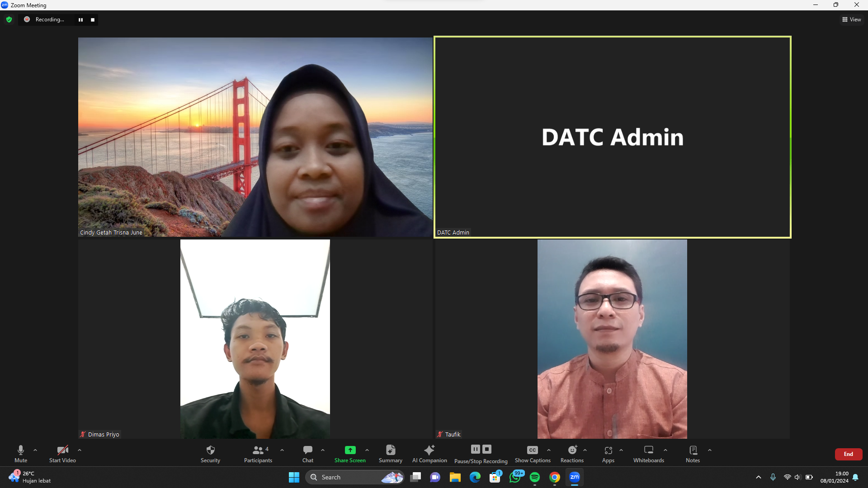Image resolution: width=868 pixels, height=488 pixels.
Task: Toggle Show Captions on
Action: point(533,454)
